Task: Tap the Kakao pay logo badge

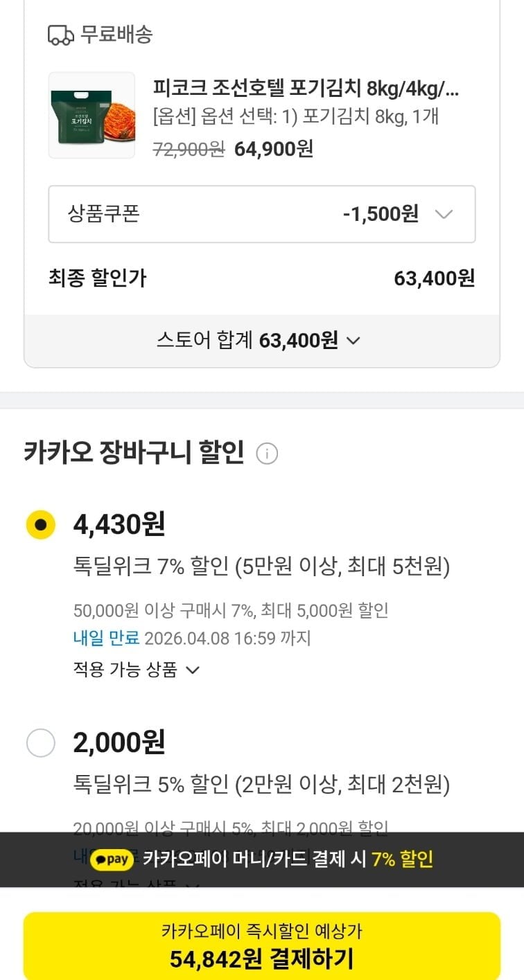Action: [112, 859]
